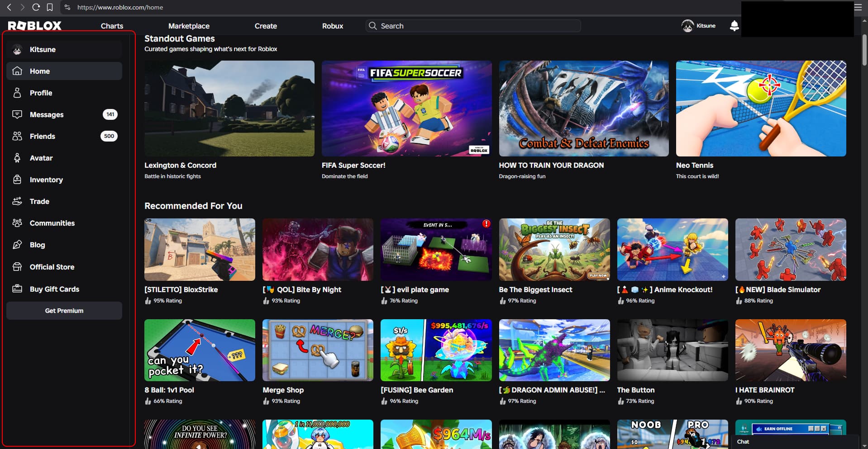868x449 pixels.
Task: Click the Get Premium button
Action: [64, 311]
